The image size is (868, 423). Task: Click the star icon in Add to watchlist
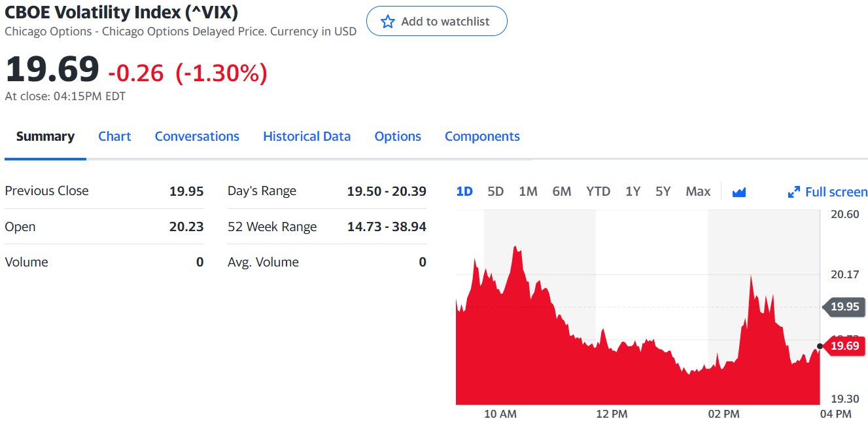click(x=388, y=22)
